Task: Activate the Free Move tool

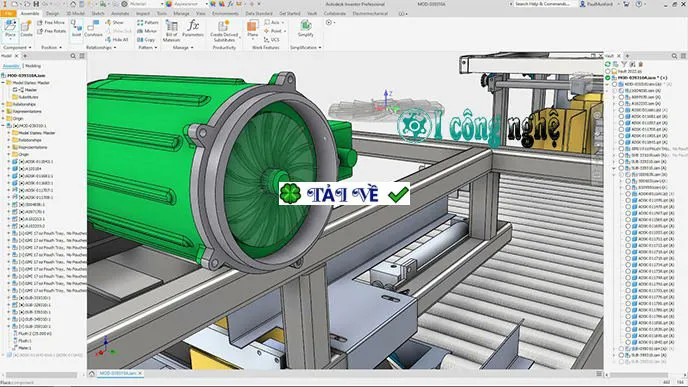Action: [51, 22]
